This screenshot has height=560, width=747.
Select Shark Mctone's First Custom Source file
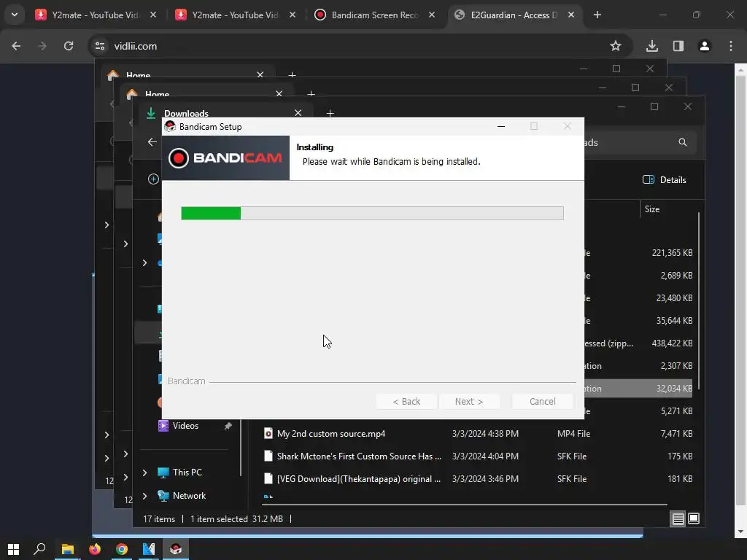tap(359, 456)
